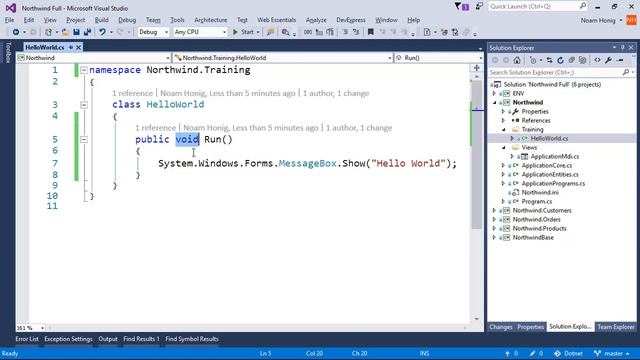Viewport: 640px width, 360px height.
Task: Click the NH user avatar icon
Action: point(631,20)
